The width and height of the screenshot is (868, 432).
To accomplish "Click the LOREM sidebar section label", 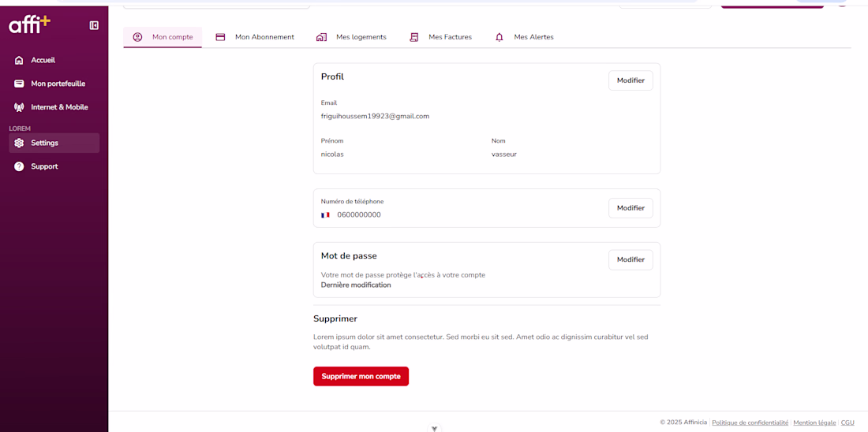I will 20,128.
